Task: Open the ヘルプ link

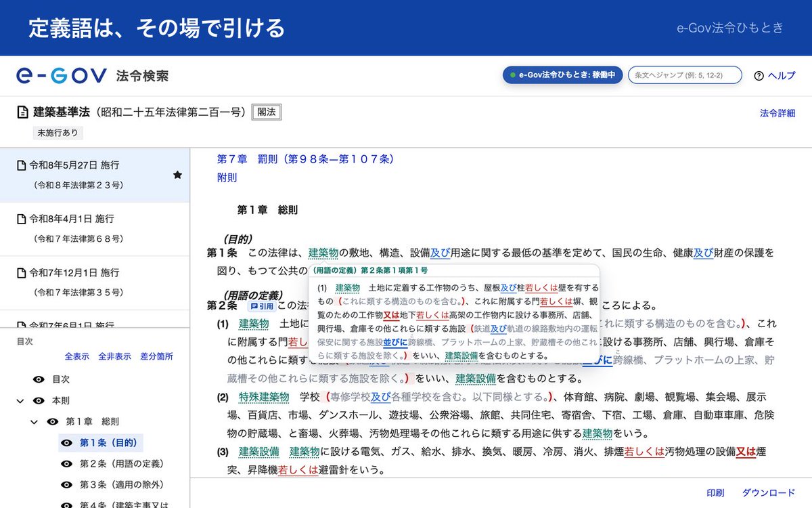Action: [782, 76]
